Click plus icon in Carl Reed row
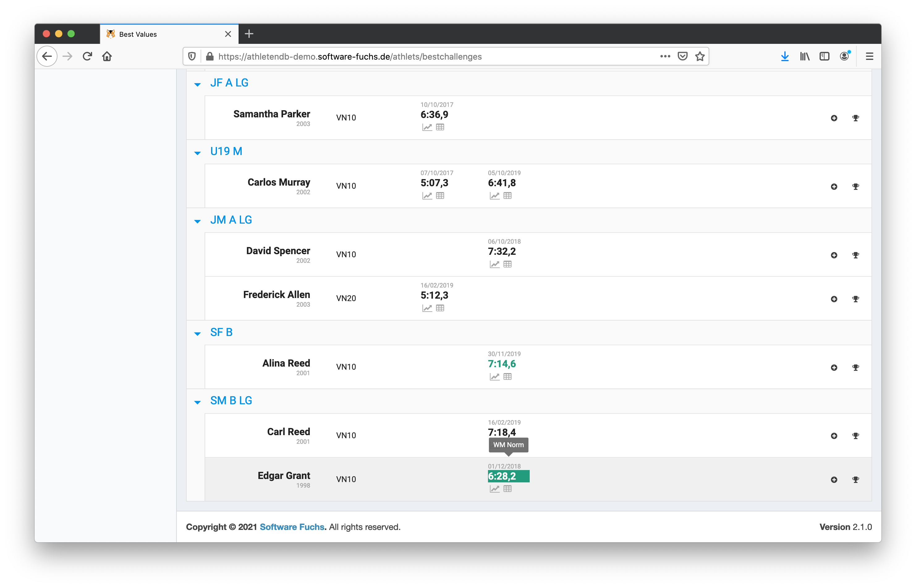Screen dimensions: 916x588 [834, 436]
